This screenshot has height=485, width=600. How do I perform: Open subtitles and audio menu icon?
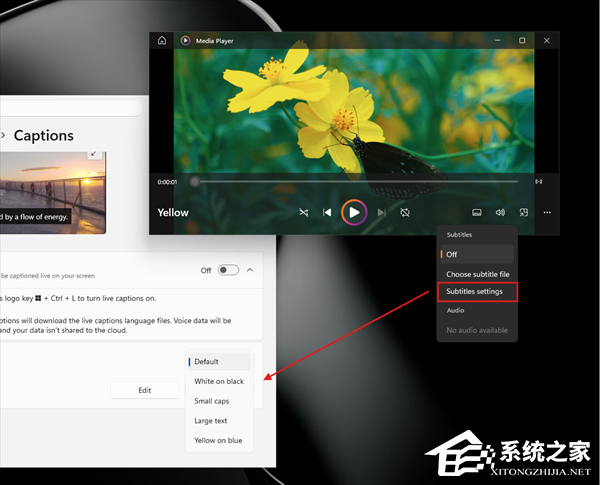click(477, 212)
